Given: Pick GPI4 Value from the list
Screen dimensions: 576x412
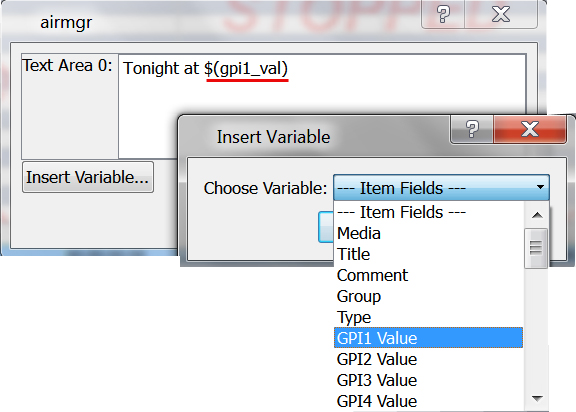Looking at the screenshot, I should pos(428,401).
